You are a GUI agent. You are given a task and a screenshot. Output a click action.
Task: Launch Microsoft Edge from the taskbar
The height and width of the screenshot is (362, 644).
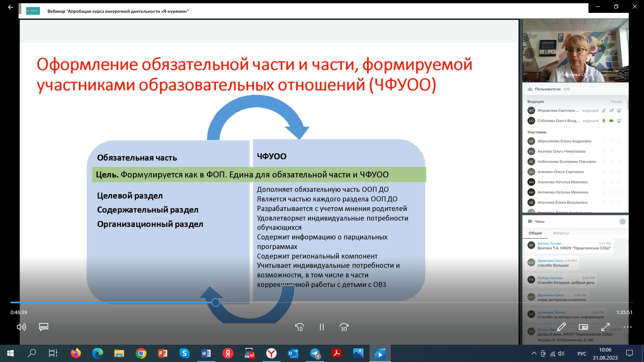click(x=97, y=354)
